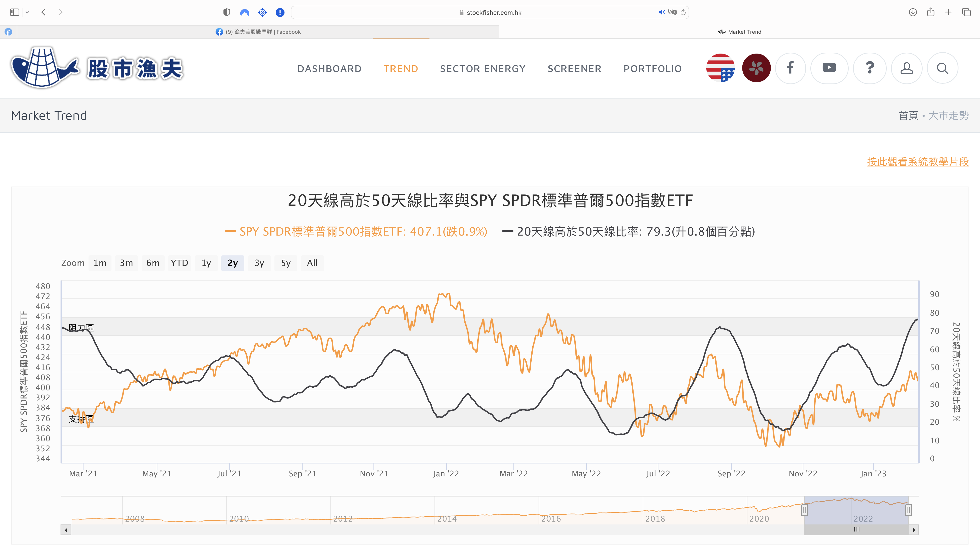Open the DASHBOARD menu

pos(329,69)
